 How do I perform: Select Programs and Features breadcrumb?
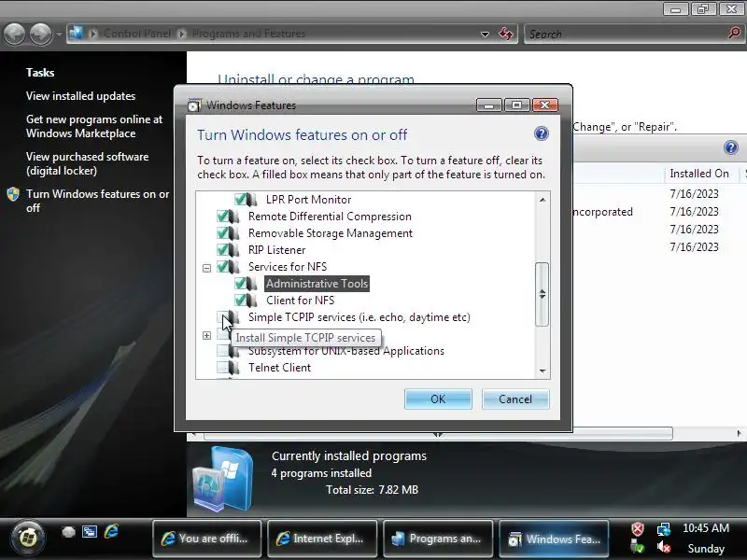point(248,34)
